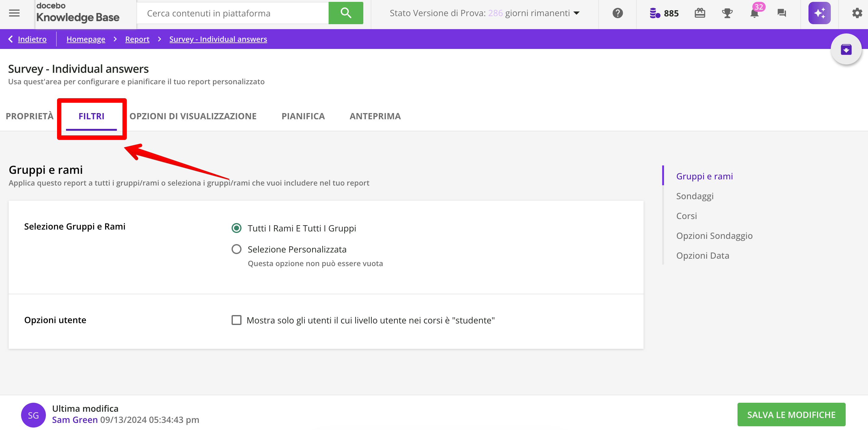Click the green search magnifier button
The image size is (868, 430).
(x=346, y=13)
